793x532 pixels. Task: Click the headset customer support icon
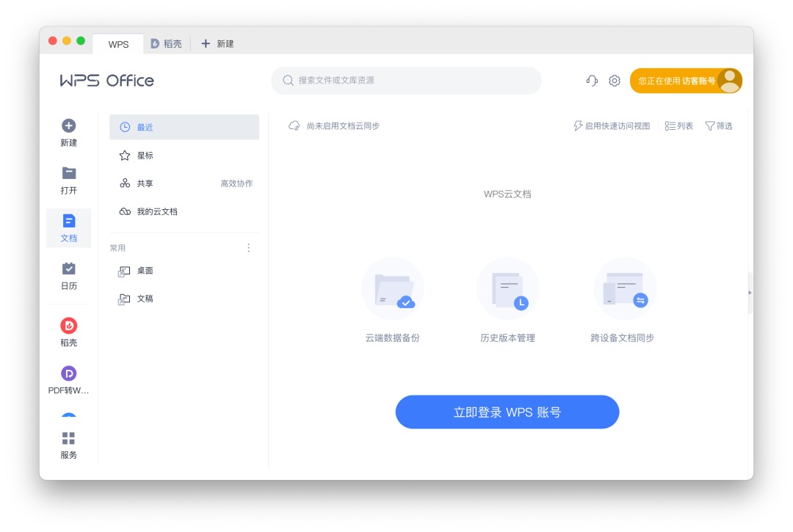point(592,80)
